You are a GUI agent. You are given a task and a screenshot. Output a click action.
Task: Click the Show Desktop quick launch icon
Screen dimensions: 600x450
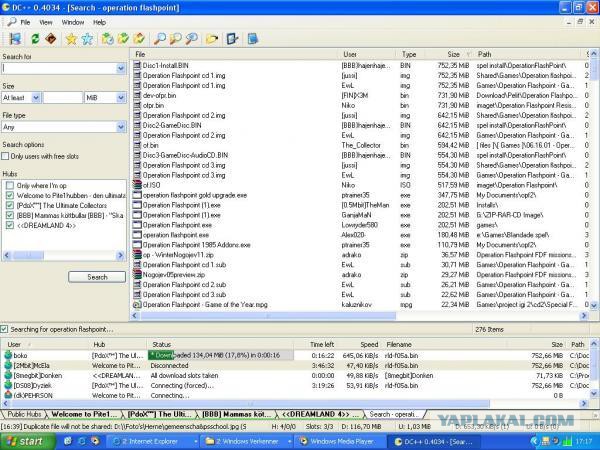coord(68,441)
